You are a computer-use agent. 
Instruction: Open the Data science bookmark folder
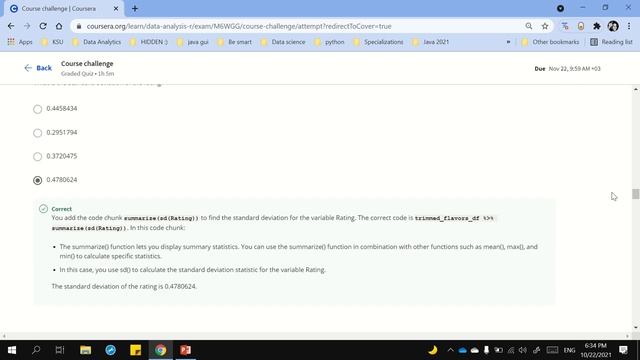pos(283,42)
